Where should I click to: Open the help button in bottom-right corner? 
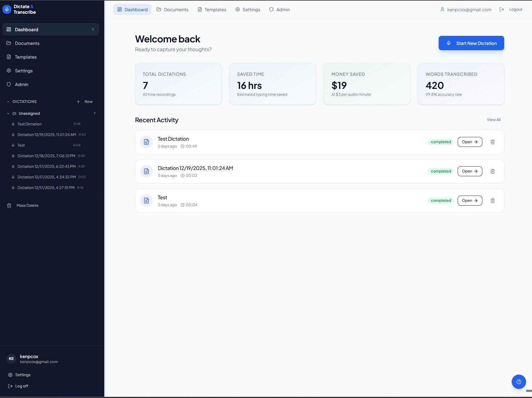[x=519, y=381]
